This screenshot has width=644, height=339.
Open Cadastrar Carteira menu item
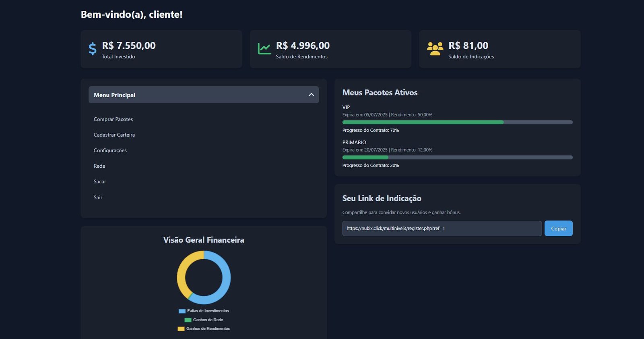114,135
